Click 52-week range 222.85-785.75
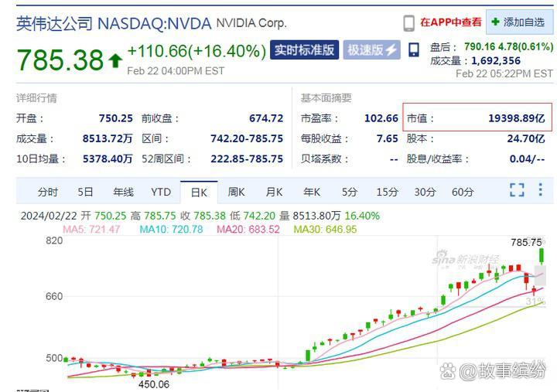Screen dimensions: 557x392 tap(247, 159)
